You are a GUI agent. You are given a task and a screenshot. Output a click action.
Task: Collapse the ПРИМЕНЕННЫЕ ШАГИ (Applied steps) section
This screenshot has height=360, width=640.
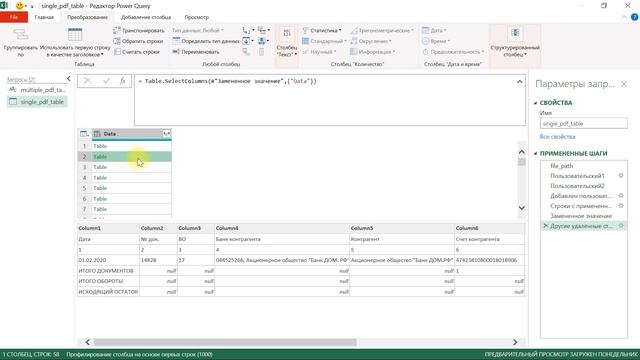(536, 153)
